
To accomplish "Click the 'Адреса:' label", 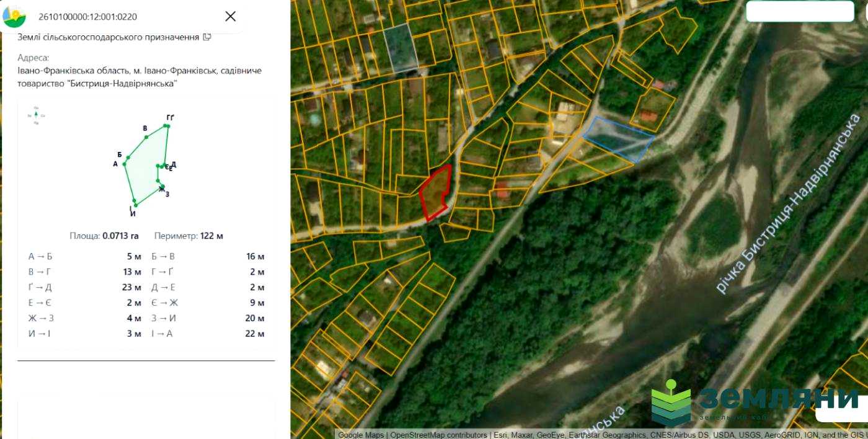I will pos(33,58).
